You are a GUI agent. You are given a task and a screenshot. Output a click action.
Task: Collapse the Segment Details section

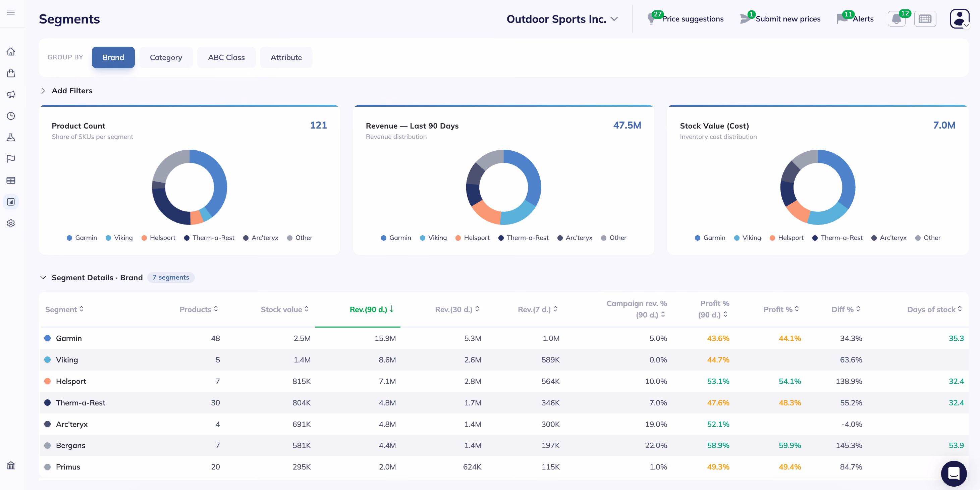[x=43, y=278]
